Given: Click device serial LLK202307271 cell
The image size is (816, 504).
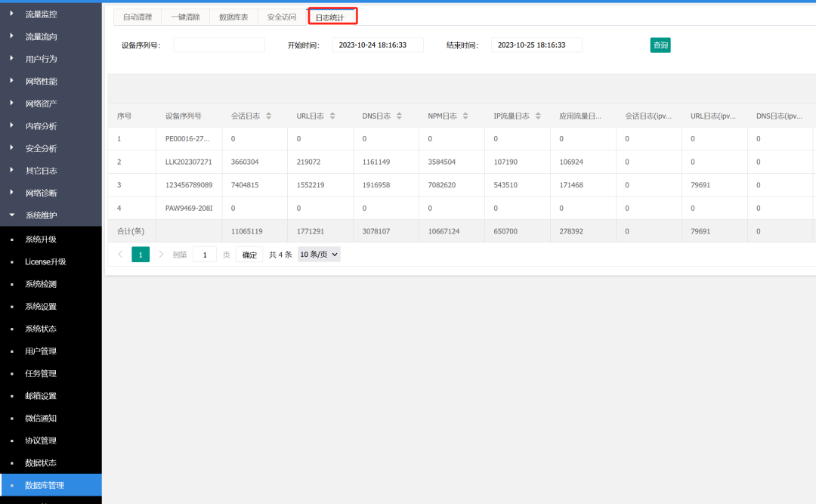Looking at the screenshot, I should [x=189, y=162].
